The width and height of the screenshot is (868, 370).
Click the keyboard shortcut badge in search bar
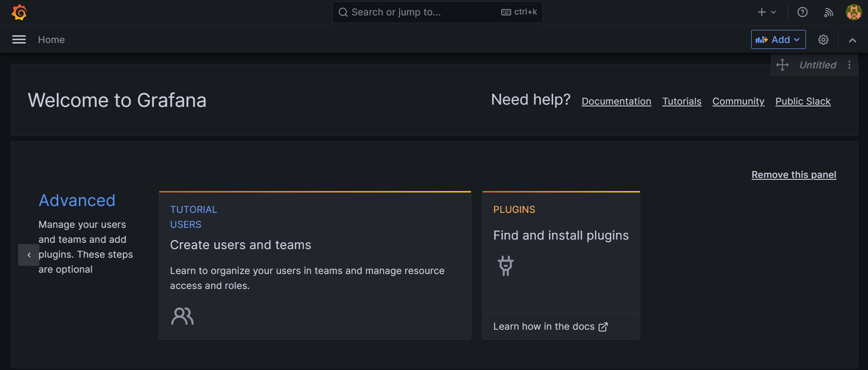pyautogui.click(x=519, y=12)
